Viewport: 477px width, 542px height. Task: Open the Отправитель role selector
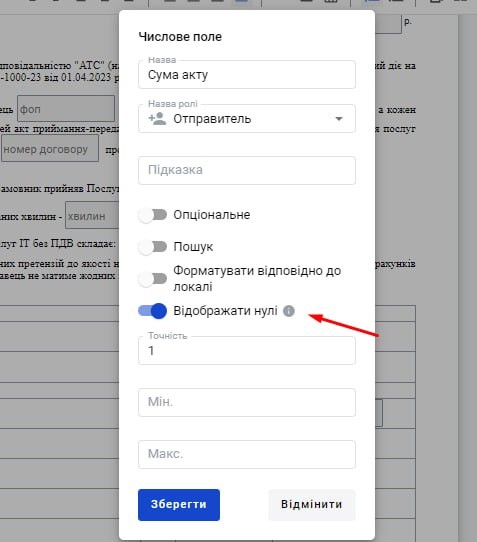coord(247,119)
